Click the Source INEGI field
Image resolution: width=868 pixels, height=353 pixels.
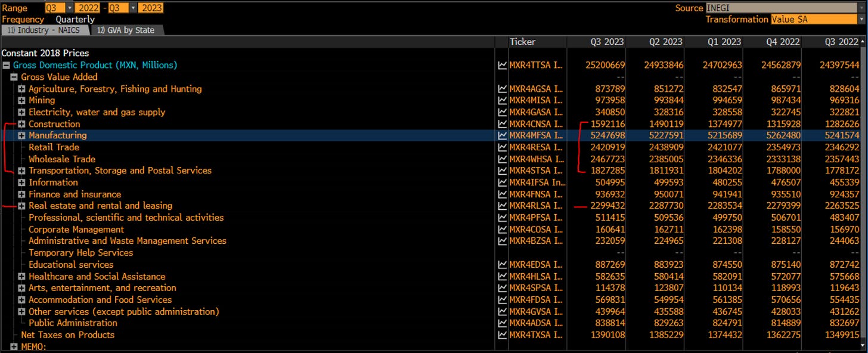coord(782,8)
